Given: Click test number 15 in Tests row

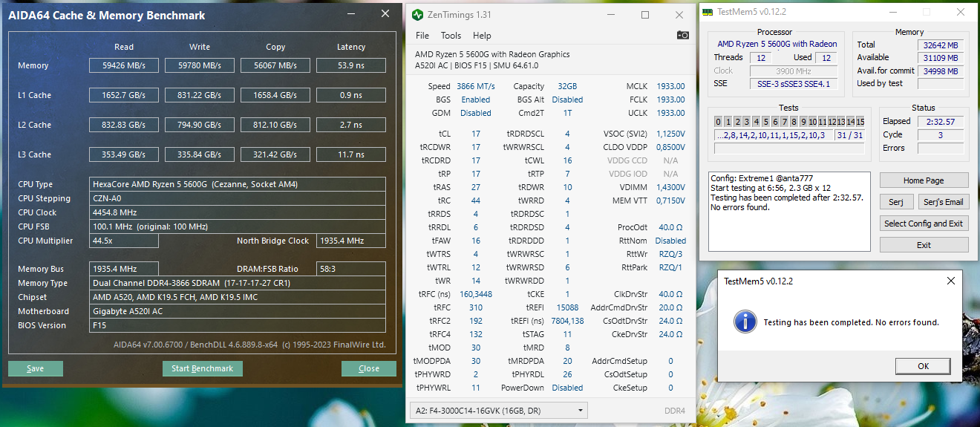Looking at the screenshot, I should (x=860, y=122).
